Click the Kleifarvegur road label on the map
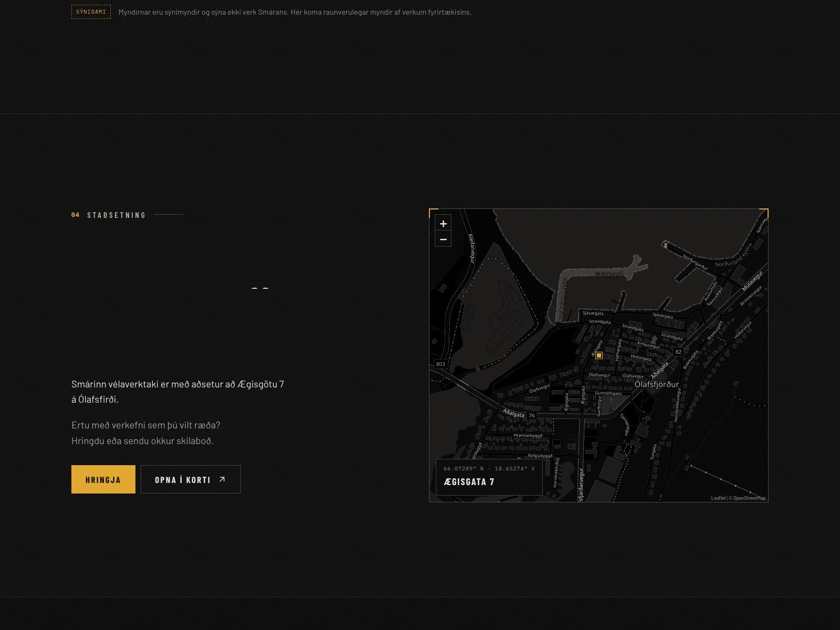Image resolution: width=840 pixels, height=630 pixels. 471,248
